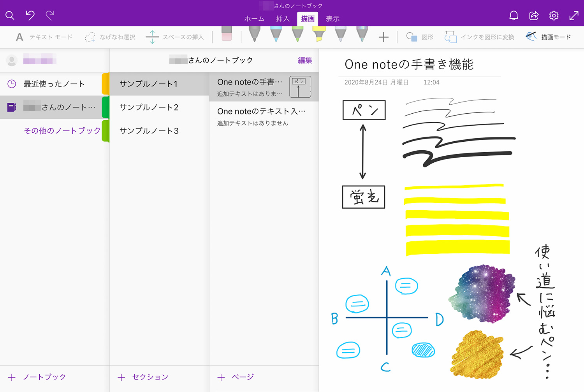Add a new pen with the plus icon
Image resolution: width=584 pixels, height=392 pixels.
[x=383, y=37]
